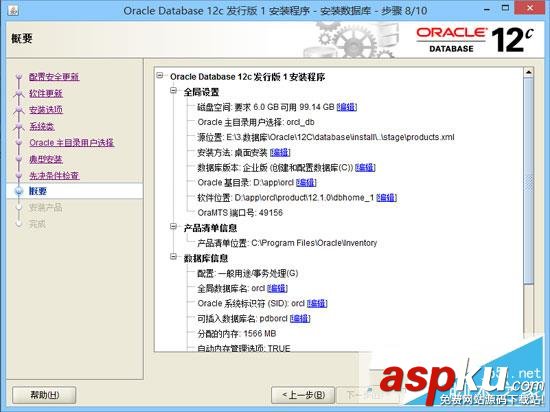
Task: Collapse the 产品清单信息 section
Action: tap(173, 227)
